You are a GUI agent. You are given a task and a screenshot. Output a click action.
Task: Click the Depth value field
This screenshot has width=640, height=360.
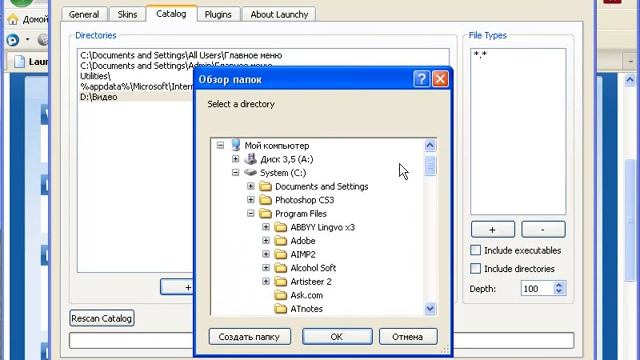click(537, 289)
